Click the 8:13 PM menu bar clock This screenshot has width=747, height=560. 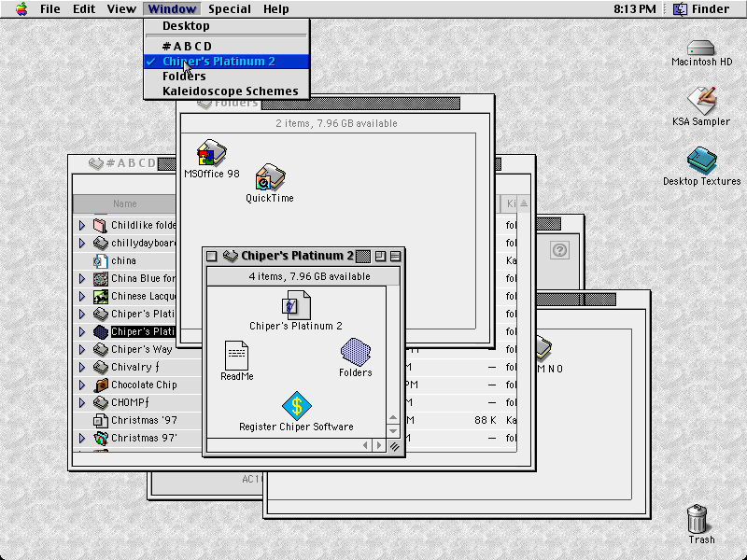pyautogui.click(x=635, y=8)
